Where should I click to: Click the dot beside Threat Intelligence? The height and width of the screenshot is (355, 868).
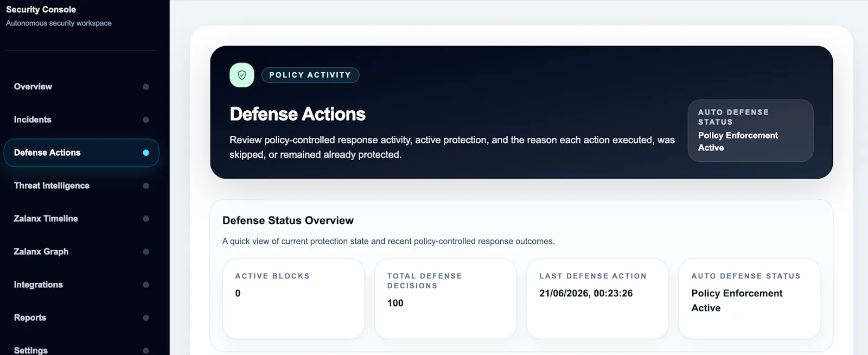pyautogui.click(x=146, y=186)
